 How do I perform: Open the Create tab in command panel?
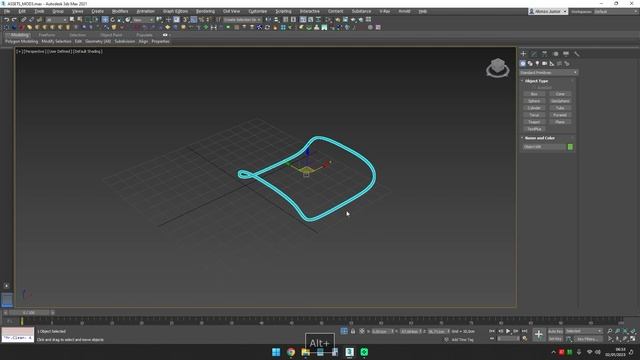524,53
